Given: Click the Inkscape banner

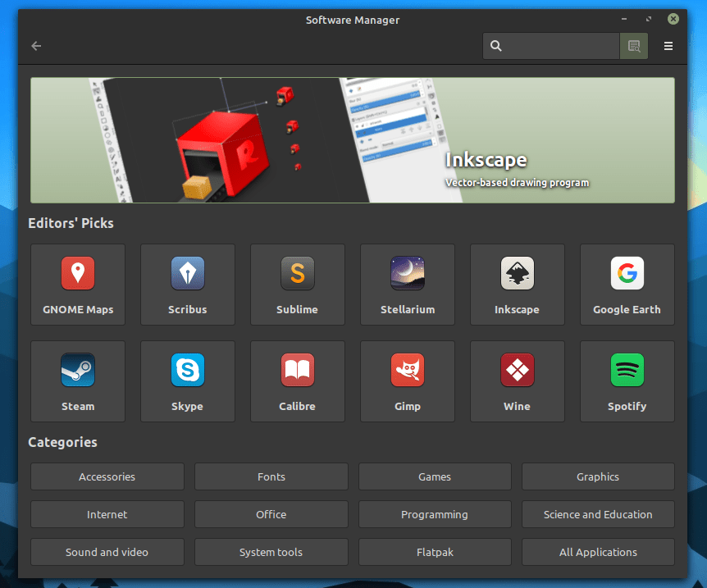Looking at the screenshot, I should (x=353, y=139).
